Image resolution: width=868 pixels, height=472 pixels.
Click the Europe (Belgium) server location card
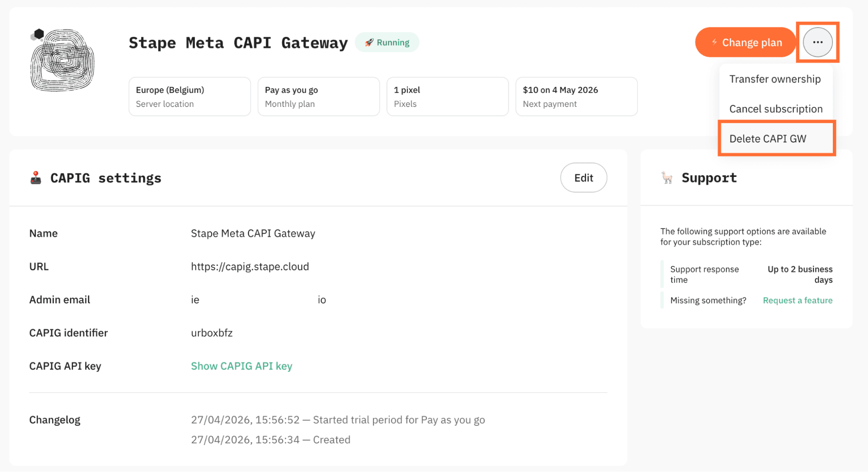(190, 96)
